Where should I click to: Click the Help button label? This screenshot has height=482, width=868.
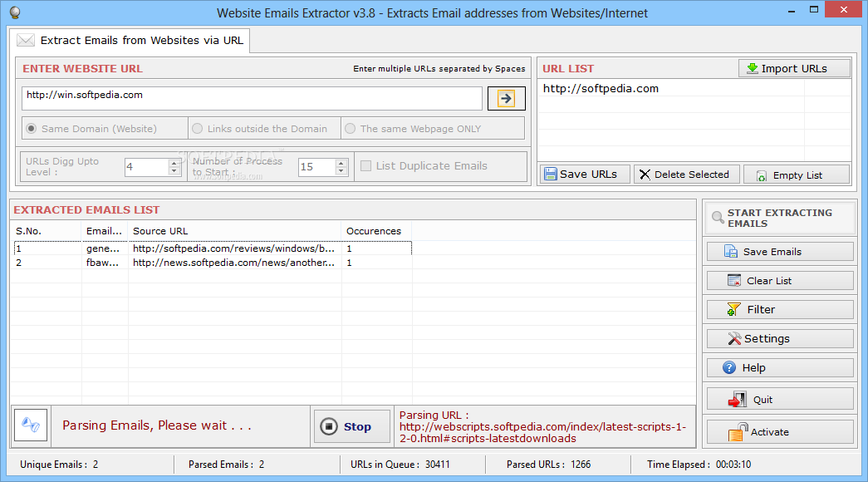(x=754, y=368)
